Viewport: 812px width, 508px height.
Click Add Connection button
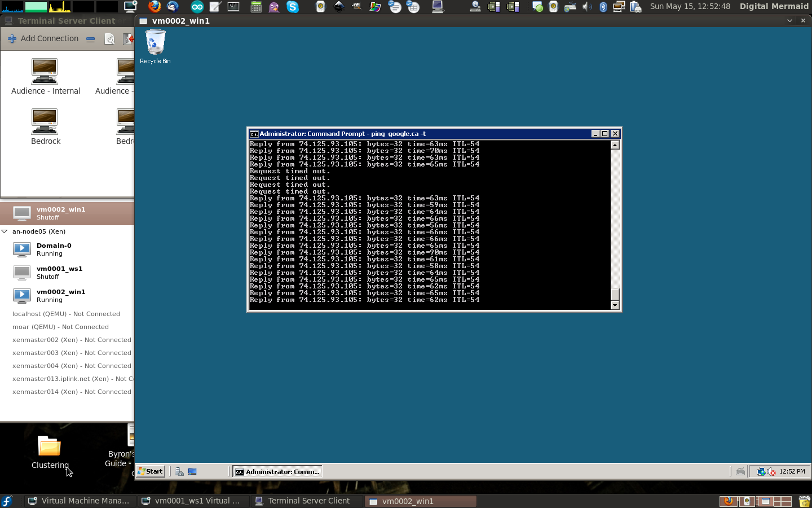pos(43,39)
